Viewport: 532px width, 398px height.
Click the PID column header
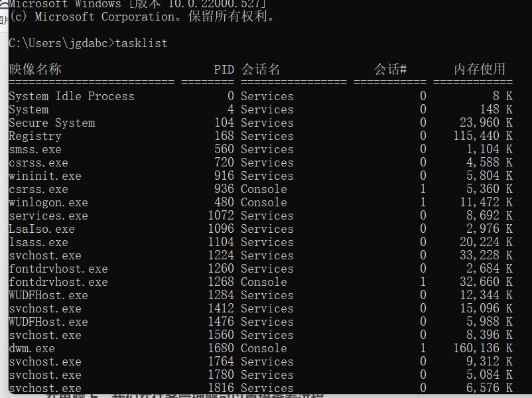tap(224, 70)
